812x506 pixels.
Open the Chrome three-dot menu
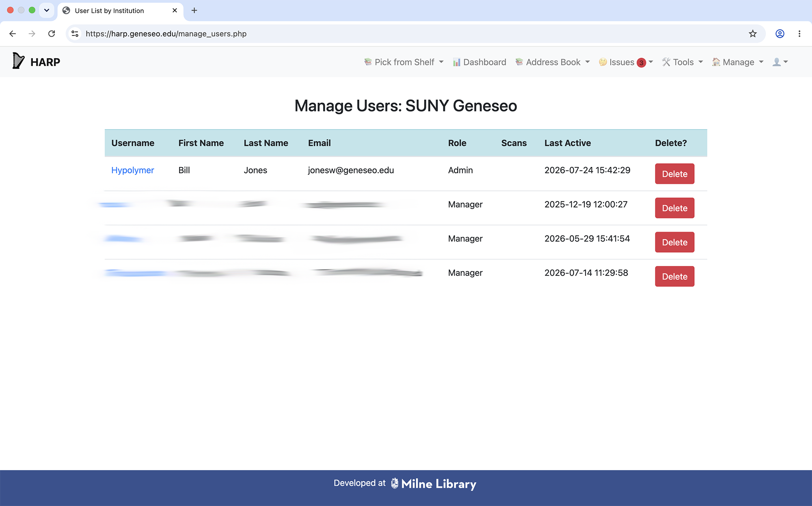click(799, 34)
